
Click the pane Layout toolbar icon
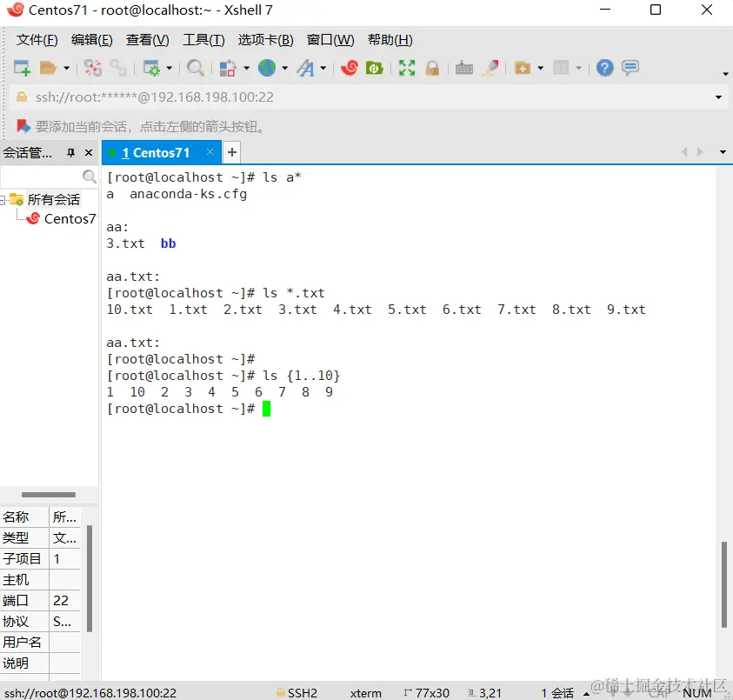[561, 69]
